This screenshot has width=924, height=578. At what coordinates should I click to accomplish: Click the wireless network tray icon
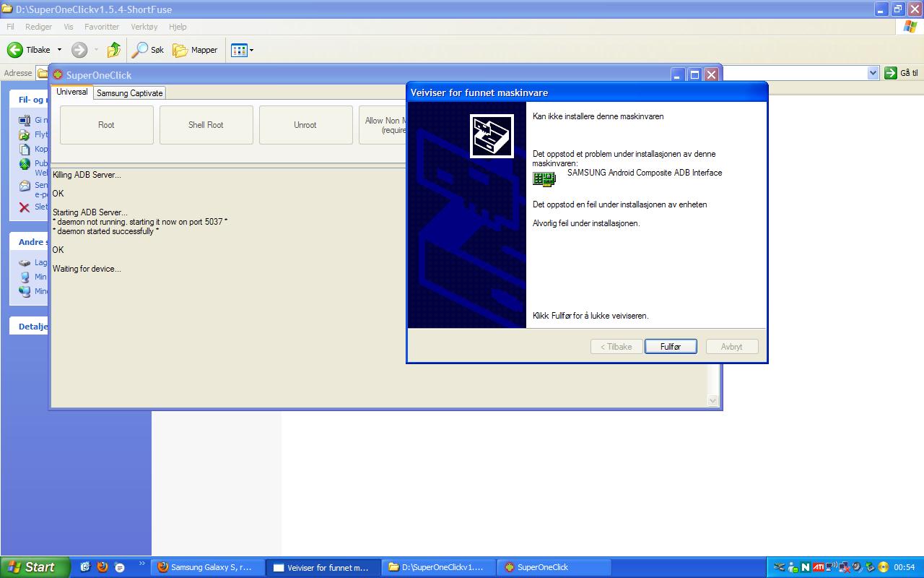pos(832,567)
